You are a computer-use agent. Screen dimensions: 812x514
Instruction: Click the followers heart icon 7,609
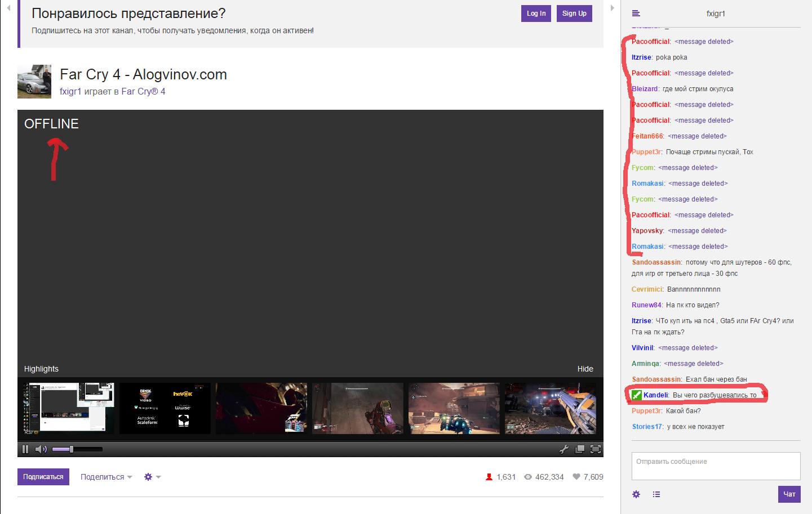click(x=576, y=477)
